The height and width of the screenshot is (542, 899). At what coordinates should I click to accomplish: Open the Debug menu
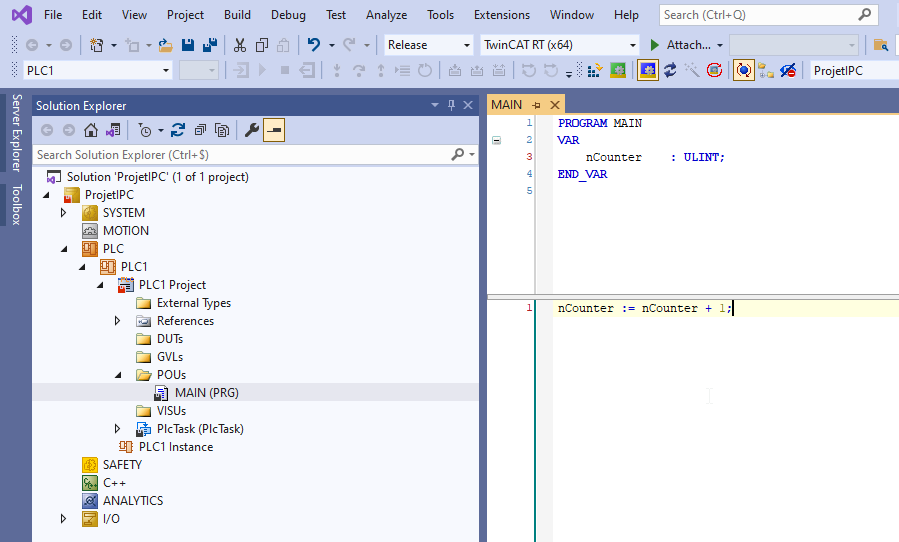pyautogui.click(x=288, y=15)
